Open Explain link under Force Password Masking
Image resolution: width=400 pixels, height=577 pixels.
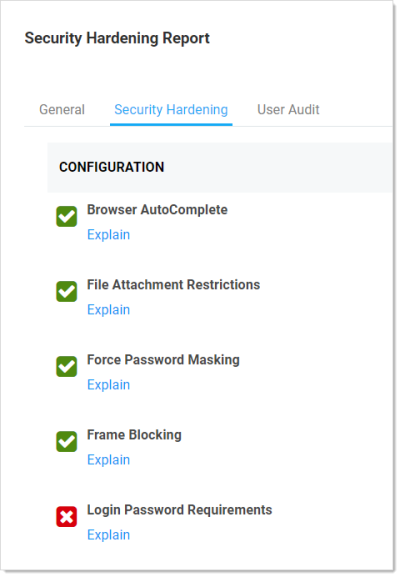pyautogui.click(x=109, y=385)
